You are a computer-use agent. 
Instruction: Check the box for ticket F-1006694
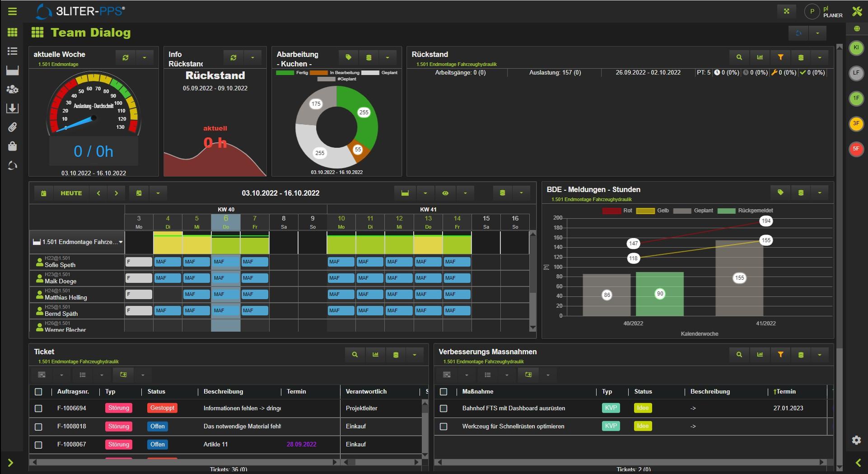(38, 408)
